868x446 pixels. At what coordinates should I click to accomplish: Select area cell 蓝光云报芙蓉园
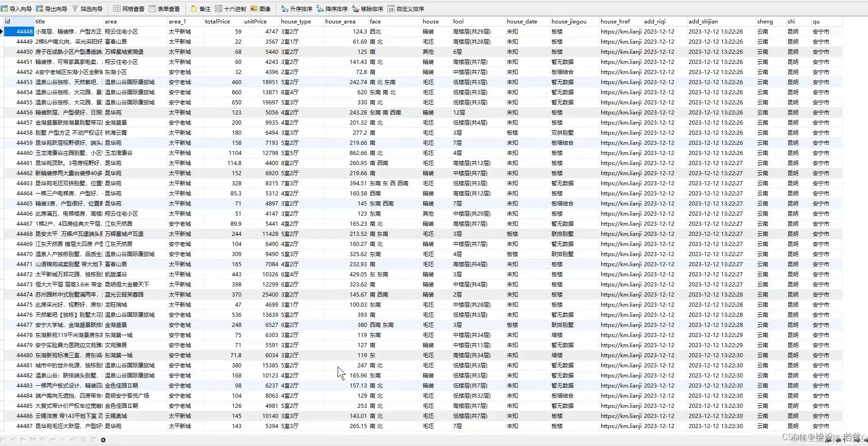136,294
